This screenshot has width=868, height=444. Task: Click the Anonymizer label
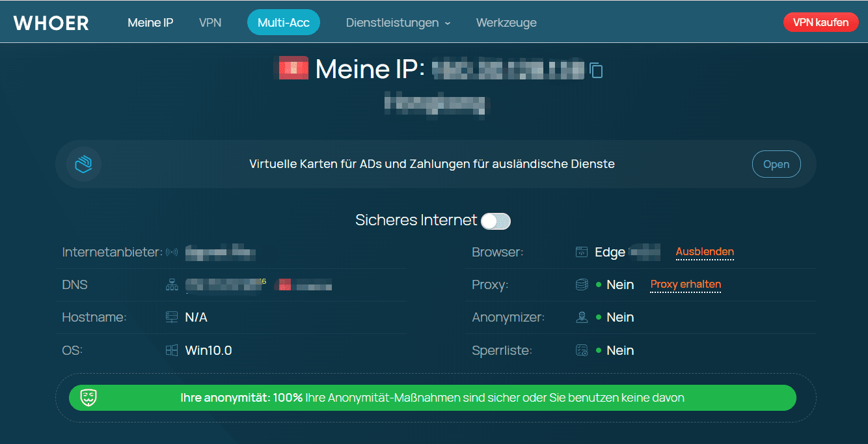[x=508, y=317]
